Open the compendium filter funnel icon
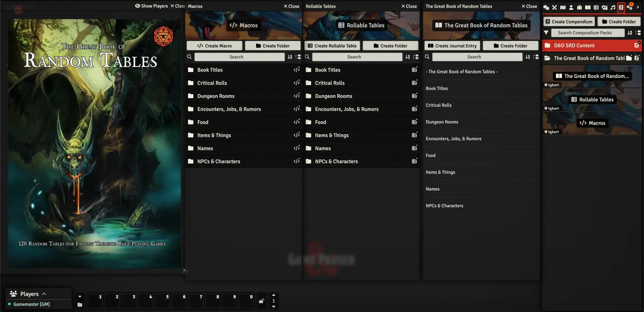This screenshot has height=312, width=644. pos(546,33)
